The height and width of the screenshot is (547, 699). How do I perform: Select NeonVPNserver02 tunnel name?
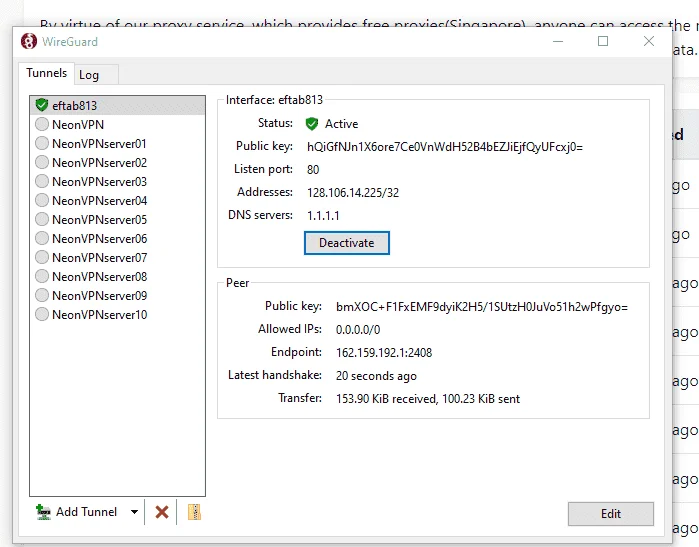pos(99,163)
